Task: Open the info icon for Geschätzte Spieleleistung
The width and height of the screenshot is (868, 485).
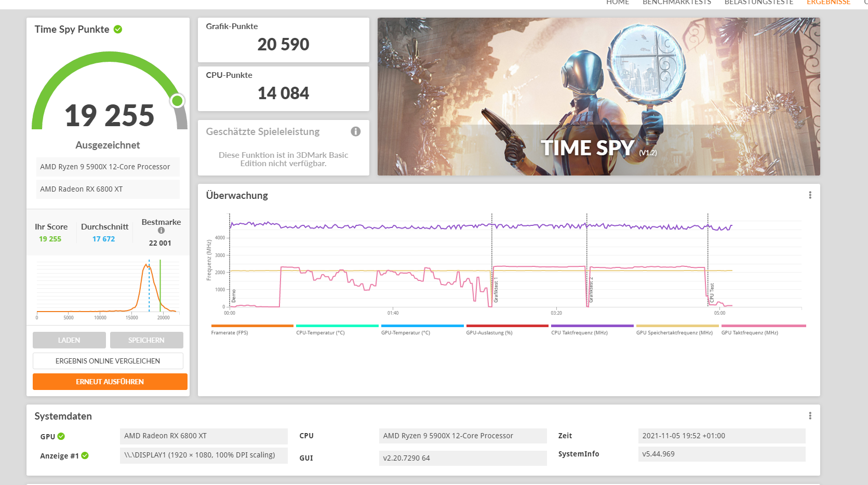Action: coord(356,131)
